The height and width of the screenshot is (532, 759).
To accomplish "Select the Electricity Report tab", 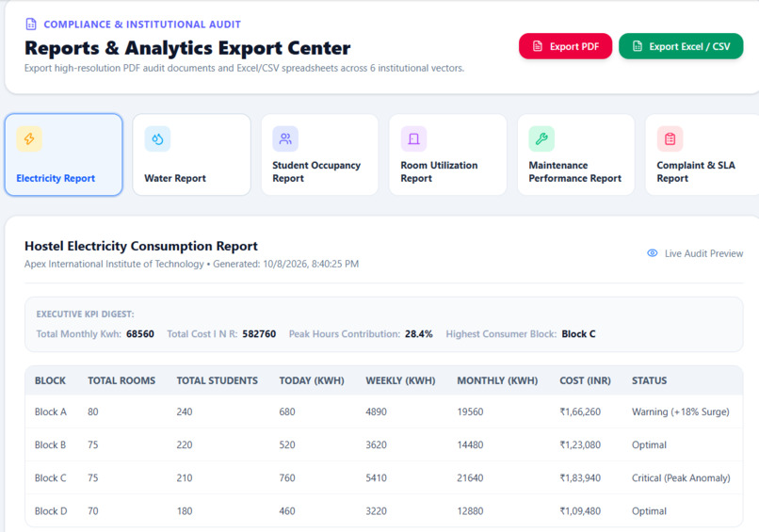I will pos(63,155).
